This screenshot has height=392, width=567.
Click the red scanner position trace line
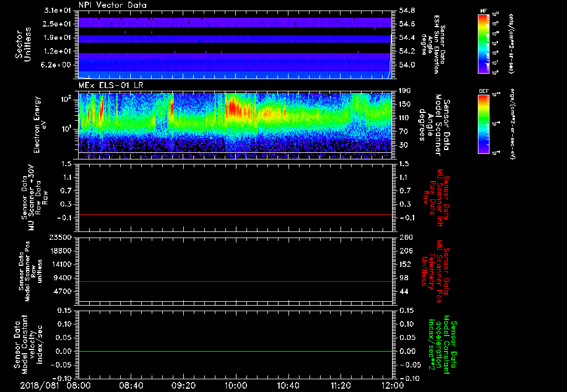[x=235, y=282]
